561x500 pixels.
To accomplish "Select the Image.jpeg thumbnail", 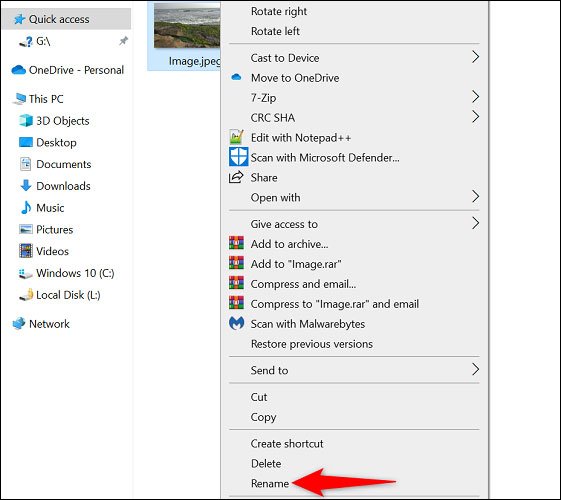I will [187, 25].
